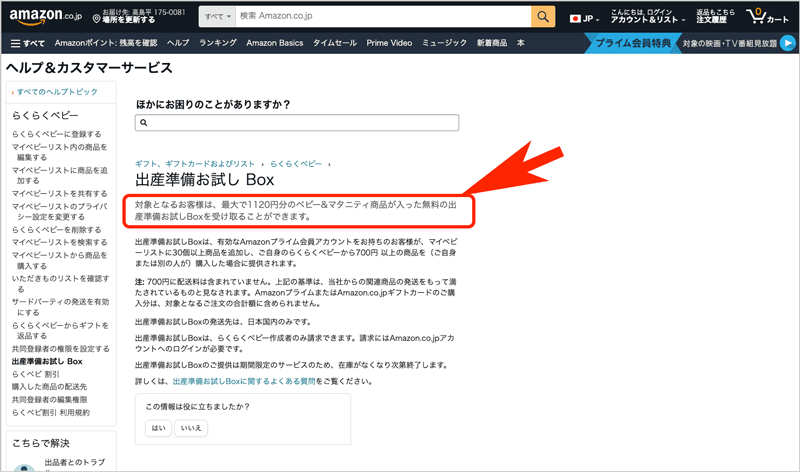Click the orange search magnifier button
Viewport: 800px width, 472px height.
coord(543,17)
